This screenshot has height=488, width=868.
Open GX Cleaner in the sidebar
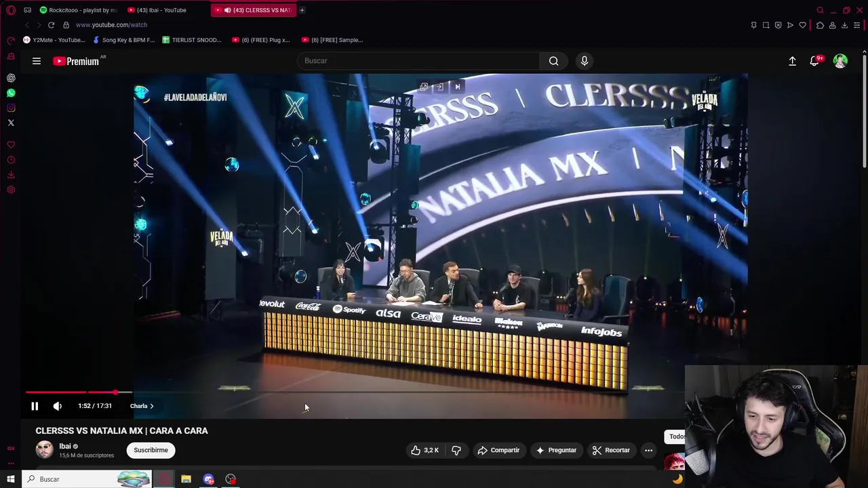coord(11,56)
